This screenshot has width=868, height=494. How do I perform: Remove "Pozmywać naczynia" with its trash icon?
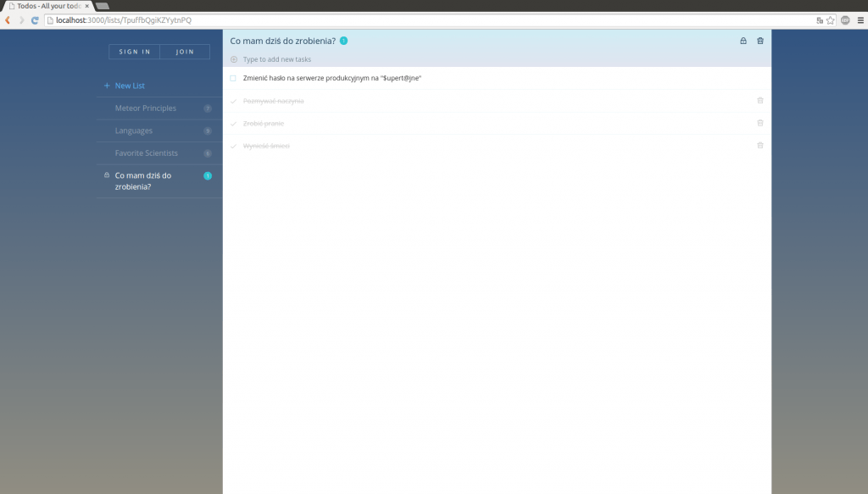760,100
